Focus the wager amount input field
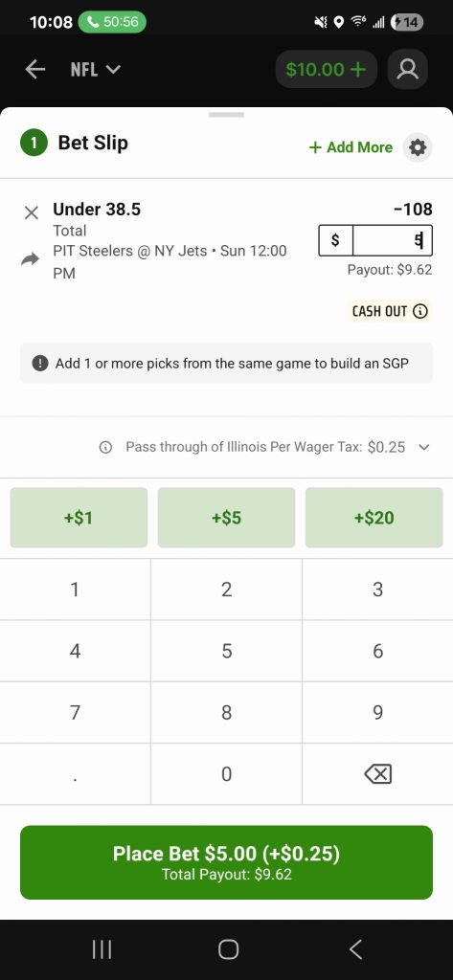This screenshot has width=453, height=980. coord(375,240)
